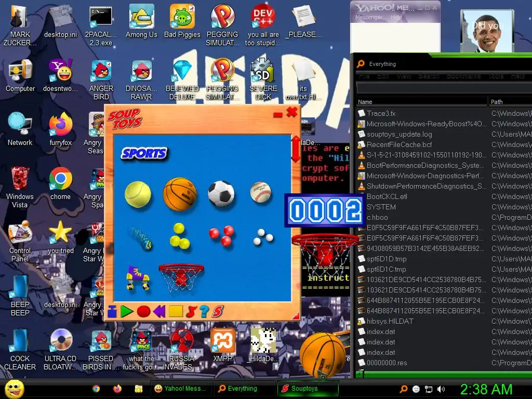This screenshot has width=532, height=399.
Task: Open the smiley face Start button
Action: [x=14, y=389]
